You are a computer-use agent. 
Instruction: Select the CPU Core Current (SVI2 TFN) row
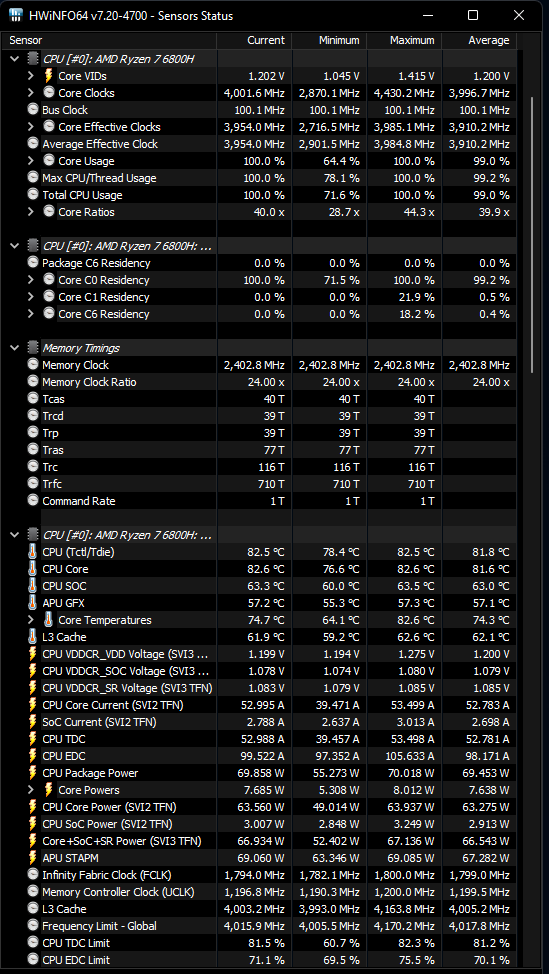point(261,705)
